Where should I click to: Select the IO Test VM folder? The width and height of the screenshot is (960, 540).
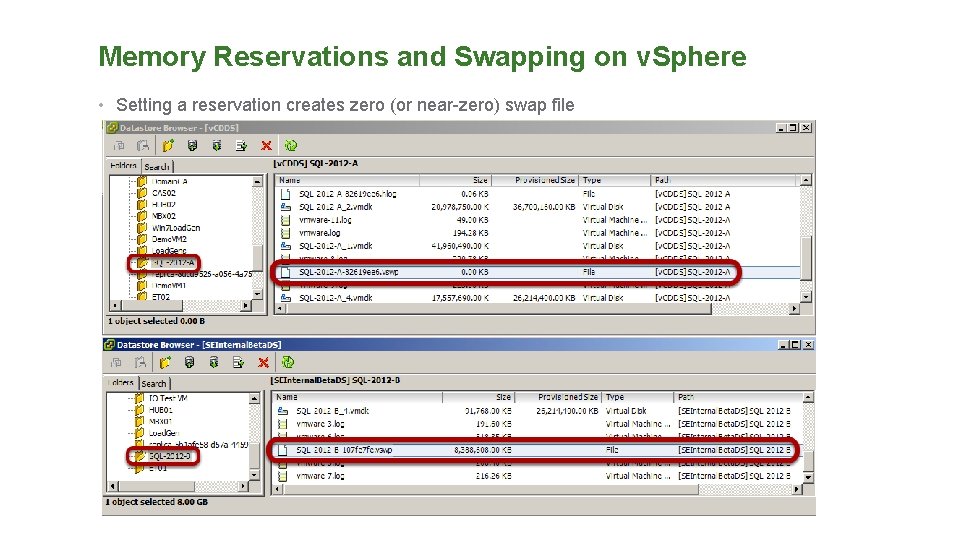[168, 398]
